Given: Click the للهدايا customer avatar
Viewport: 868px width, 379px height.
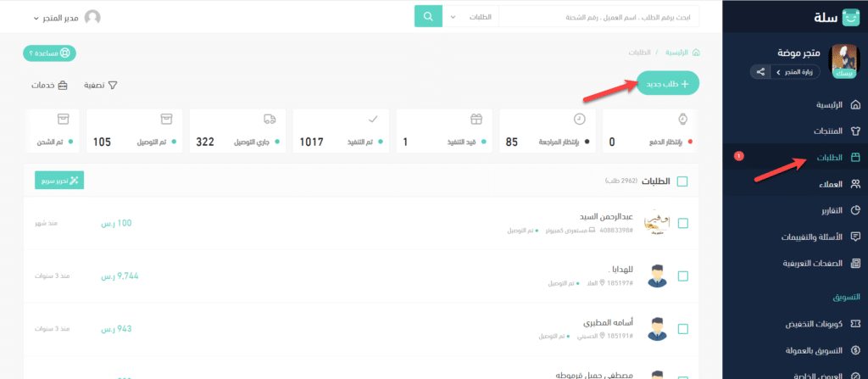Looking at the screenshot, I should [x=657, y=276].
